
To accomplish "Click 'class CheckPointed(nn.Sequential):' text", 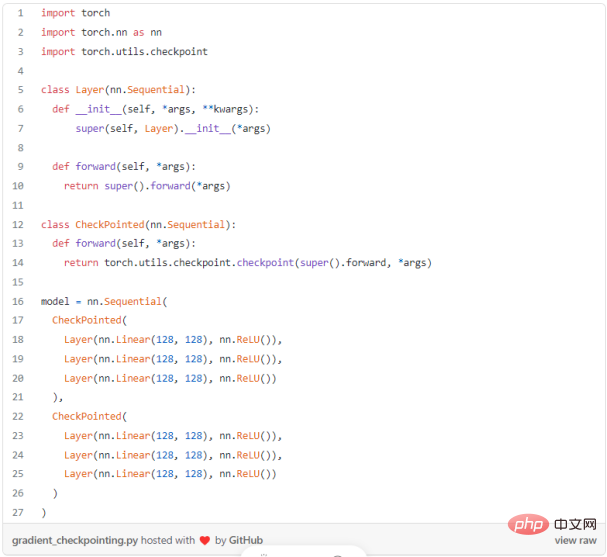I will [x=139, y=225].
